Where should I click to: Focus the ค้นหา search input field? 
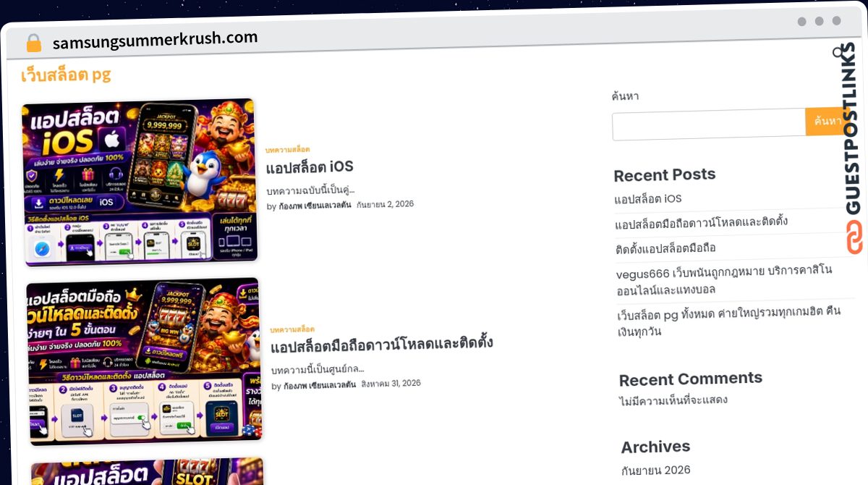pos(709,125)
